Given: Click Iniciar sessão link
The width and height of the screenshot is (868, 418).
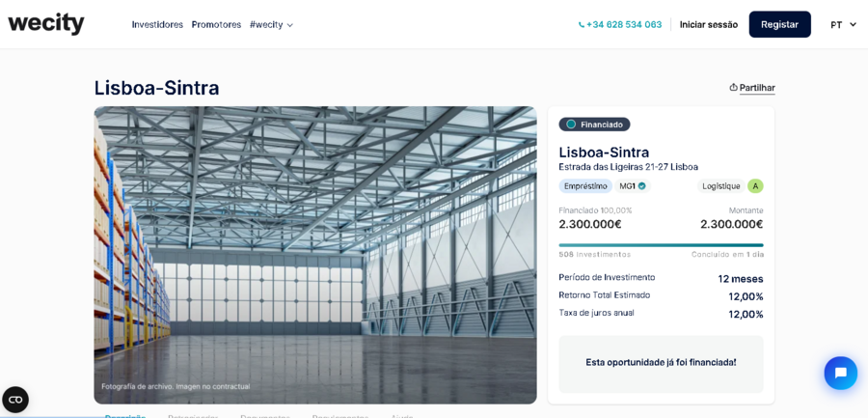Looking at the screenshot, I should [709, 25].
